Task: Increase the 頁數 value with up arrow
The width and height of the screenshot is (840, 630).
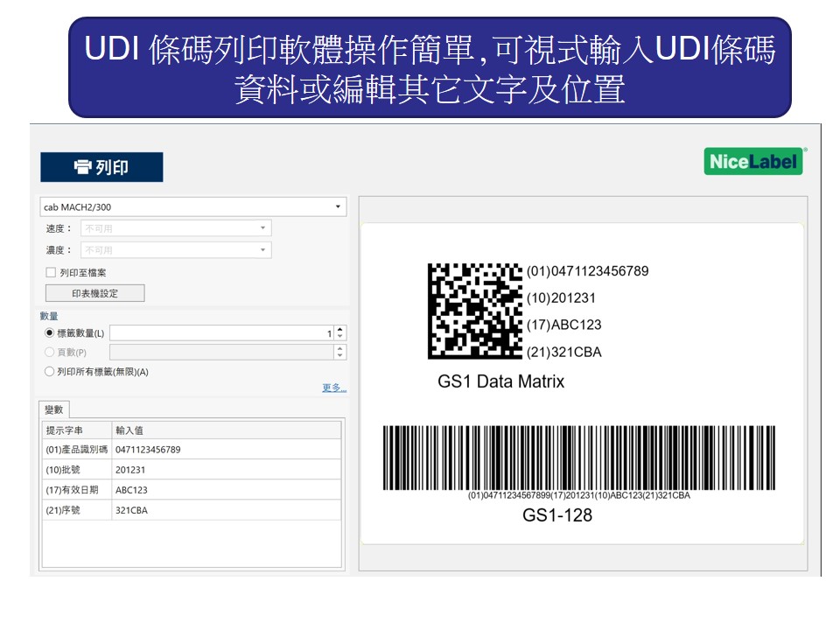Action: click(x=340, y=348)
